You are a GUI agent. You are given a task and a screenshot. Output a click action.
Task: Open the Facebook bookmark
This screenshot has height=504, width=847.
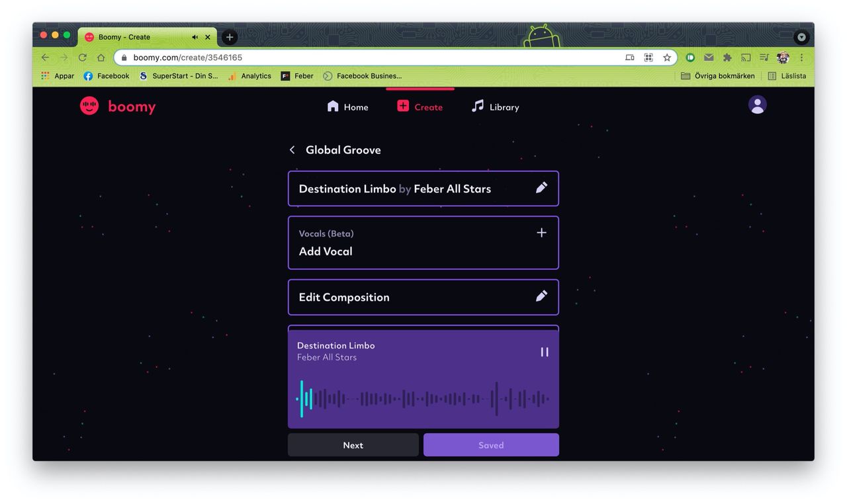107,76
